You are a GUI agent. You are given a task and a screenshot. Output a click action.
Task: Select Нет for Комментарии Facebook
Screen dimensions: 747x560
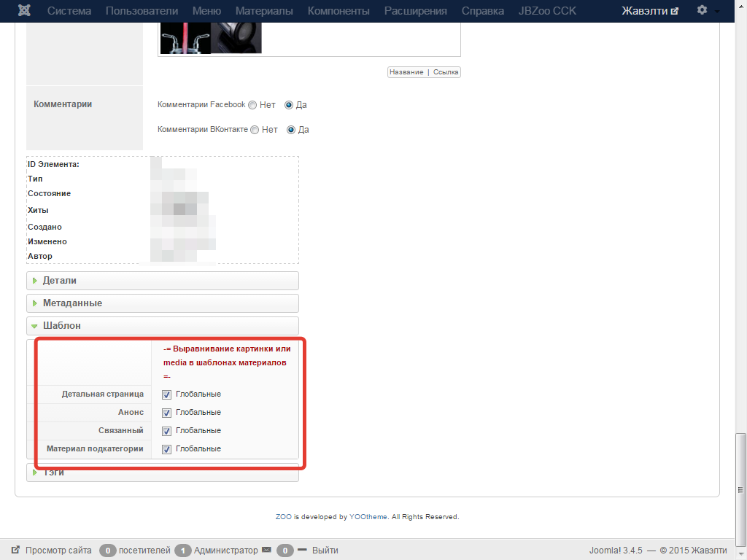(x=252, y=105)
